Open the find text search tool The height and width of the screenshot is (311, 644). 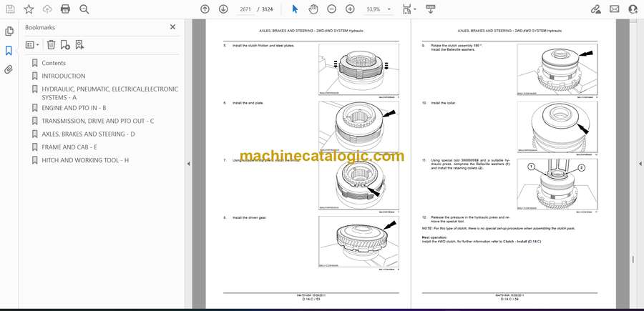click(84, 9)
